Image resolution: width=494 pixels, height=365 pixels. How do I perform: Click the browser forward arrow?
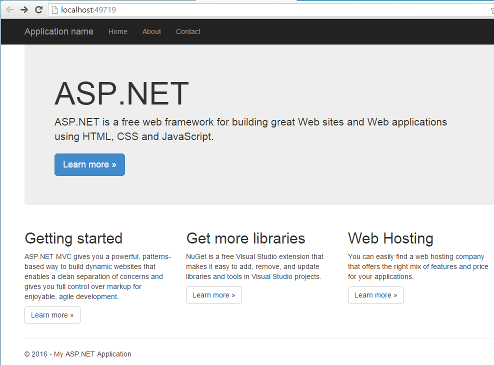[24, 10]
